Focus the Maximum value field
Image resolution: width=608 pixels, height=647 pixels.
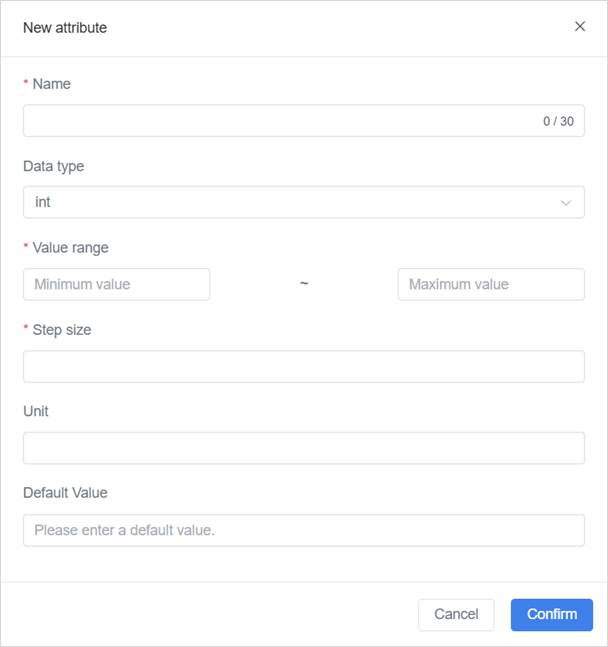[490, 284]
